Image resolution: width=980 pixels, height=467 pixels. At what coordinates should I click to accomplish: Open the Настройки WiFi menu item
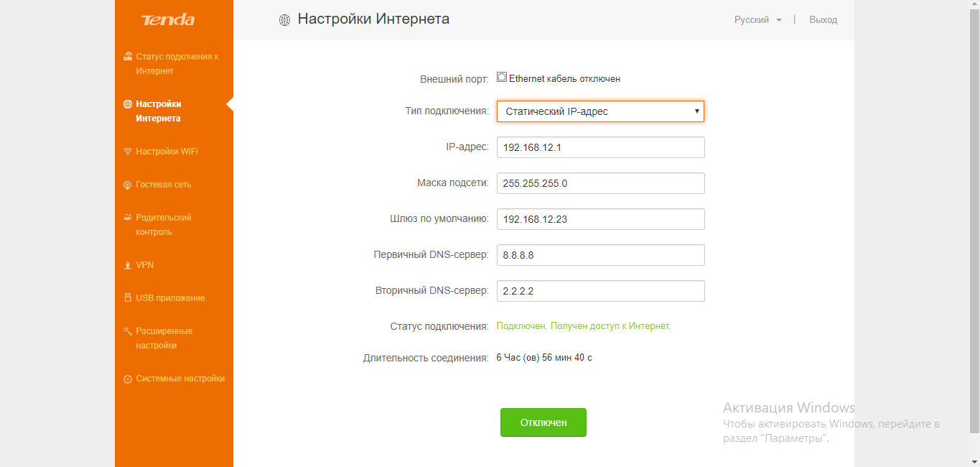point(167,152)
